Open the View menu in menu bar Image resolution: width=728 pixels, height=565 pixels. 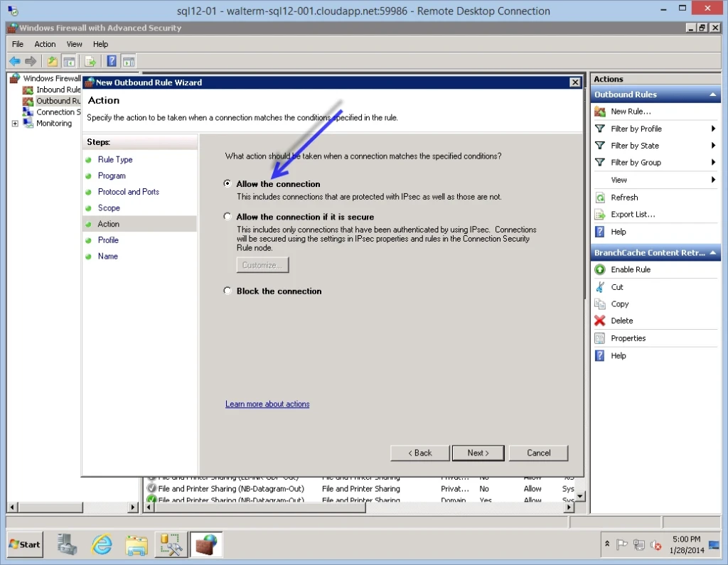pyautogui.click(x=75, y=44)
